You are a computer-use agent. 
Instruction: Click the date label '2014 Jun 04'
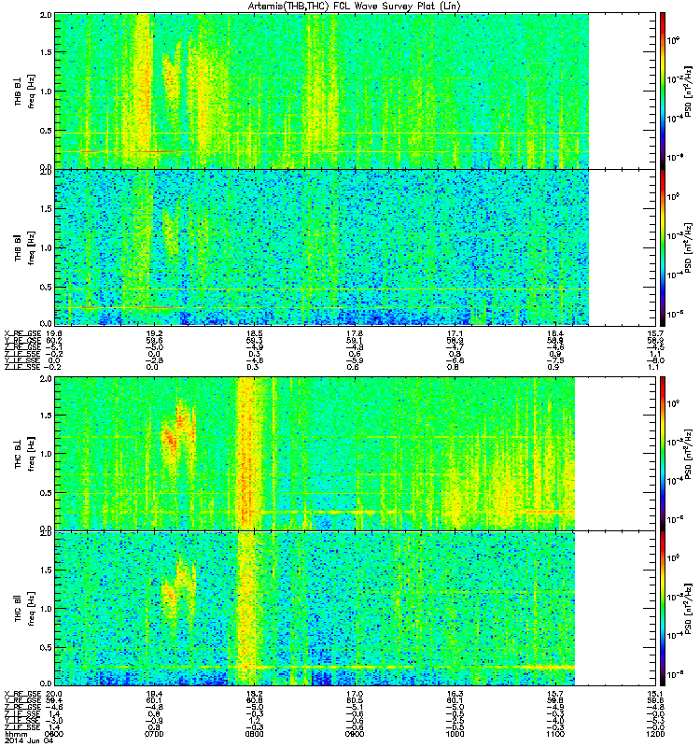28,740
